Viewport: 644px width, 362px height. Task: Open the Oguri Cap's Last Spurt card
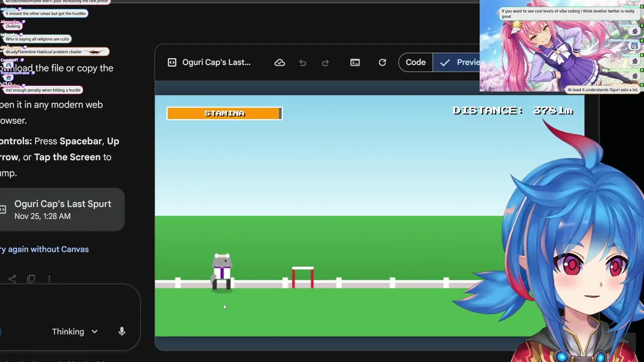(x=62, y=210)
